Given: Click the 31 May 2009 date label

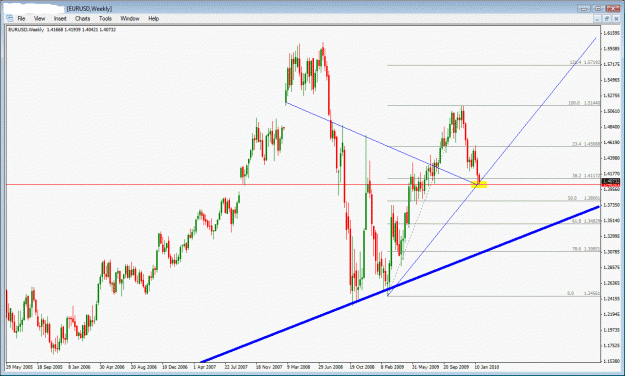Looking at the screenshot, I should point(425,367).
